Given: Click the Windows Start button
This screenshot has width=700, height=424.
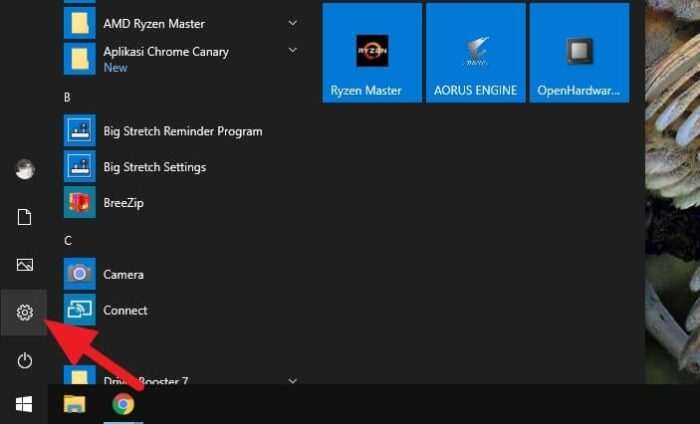Looking at the screenshot, I should [24, 404].
